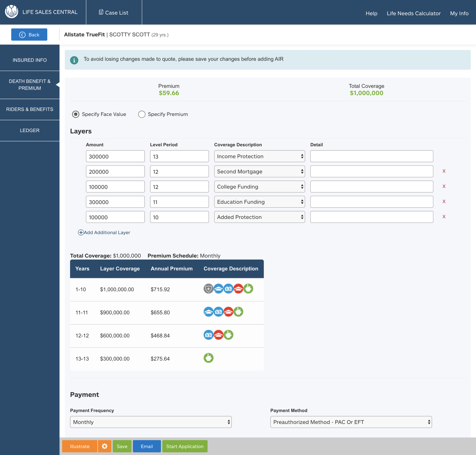Open the Case List tab

(114, 13)
